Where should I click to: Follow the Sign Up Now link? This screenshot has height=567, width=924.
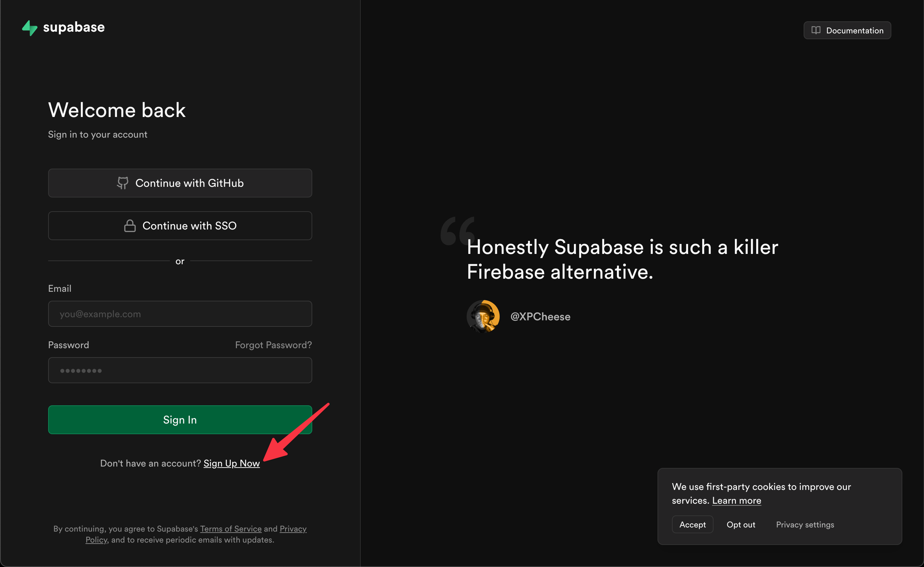pos(232,463)
